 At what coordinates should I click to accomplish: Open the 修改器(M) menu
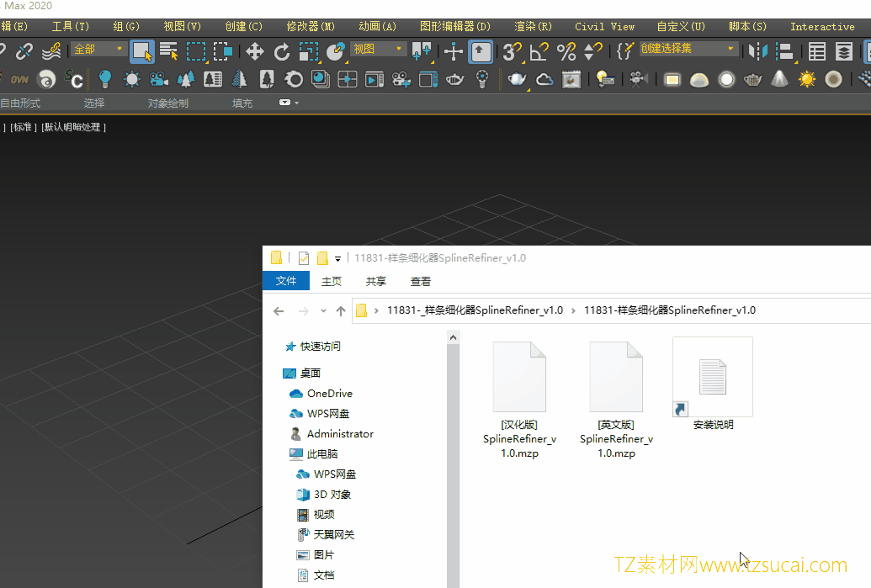311,26
